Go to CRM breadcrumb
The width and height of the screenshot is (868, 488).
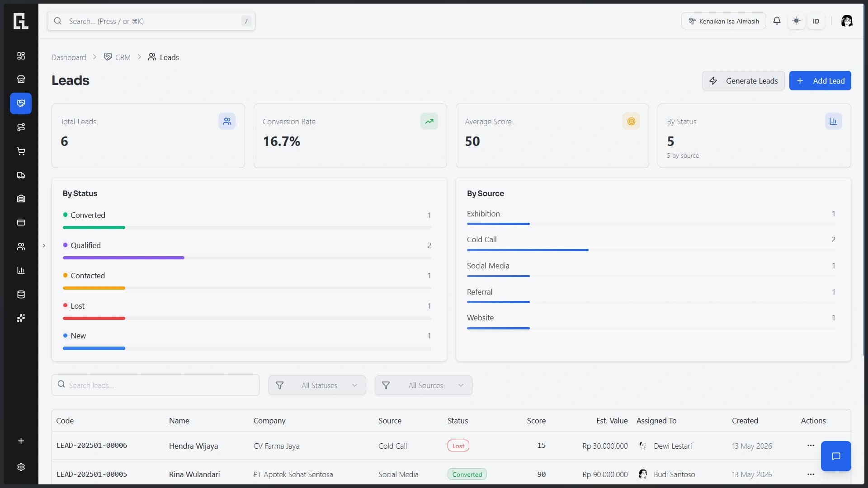[x=117, y=57]
